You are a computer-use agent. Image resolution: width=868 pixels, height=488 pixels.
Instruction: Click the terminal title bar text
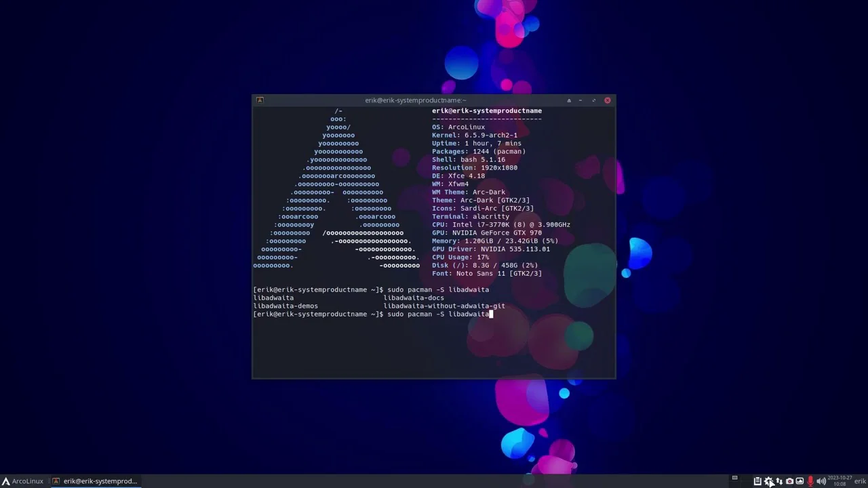(x=415, y=100)
